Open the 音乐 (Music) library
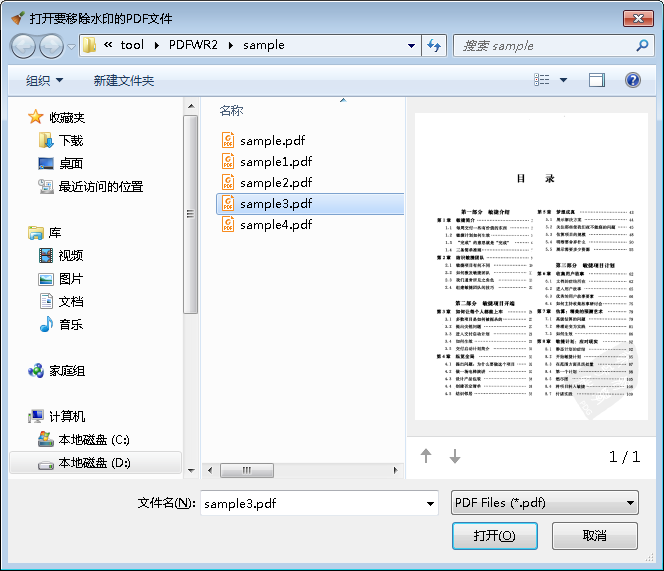Image resolution: width=664 pixels, height=571 pixels. (x=71, y=324)
